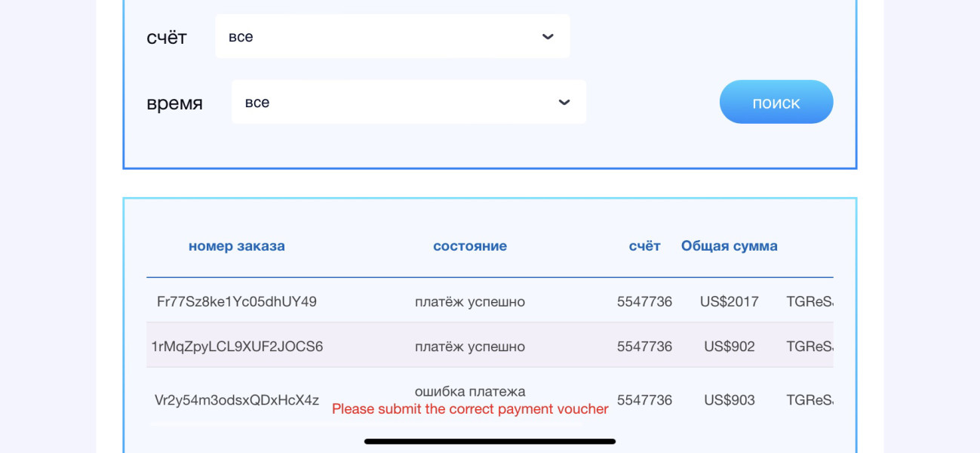This screenshot has height=453, width=980.
Task: Click the счёт table column header
Action: tap(644, 246)
